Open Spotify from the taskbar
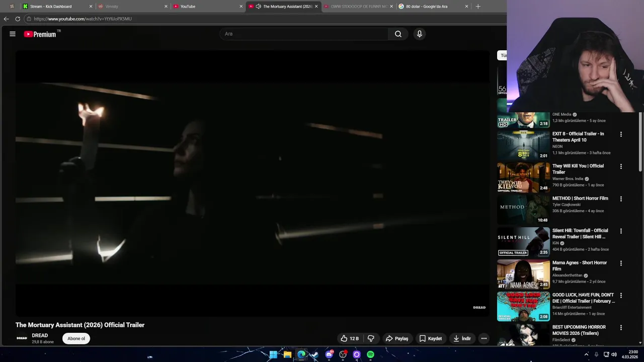The width and height of the screenshot is (644, 362). pos(370,354)
